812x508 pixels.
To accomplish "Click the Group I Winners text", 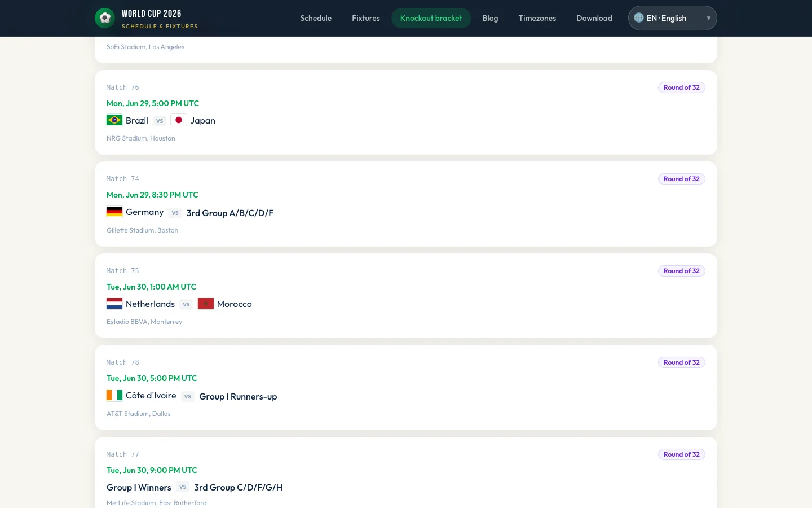I will tap(139, 488).
